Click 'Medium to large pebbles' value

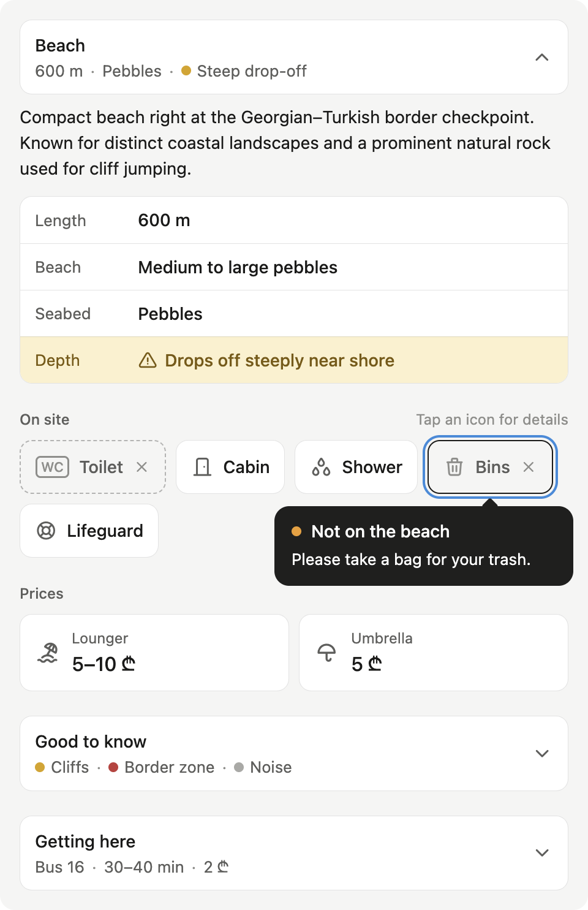pos(238,267)
